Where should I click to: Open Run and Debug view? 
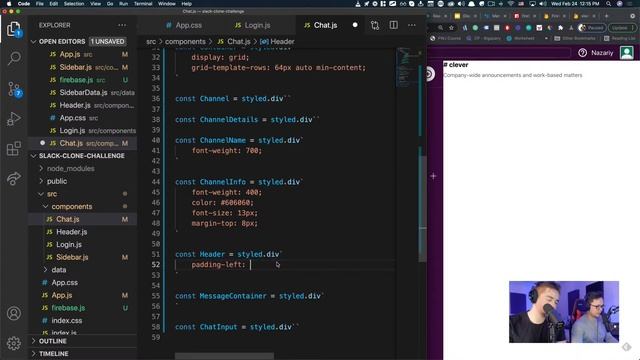14,119
